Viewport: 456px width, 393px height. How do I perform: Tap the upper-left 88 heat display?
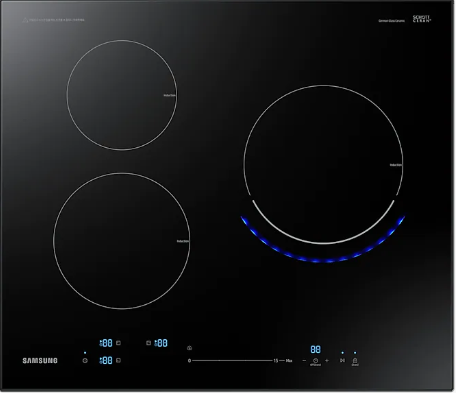(106, 343)
